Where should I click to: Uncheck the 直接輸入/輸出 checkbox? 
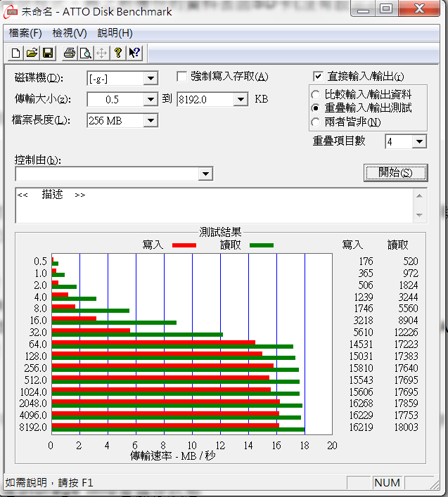pos(318,77)
